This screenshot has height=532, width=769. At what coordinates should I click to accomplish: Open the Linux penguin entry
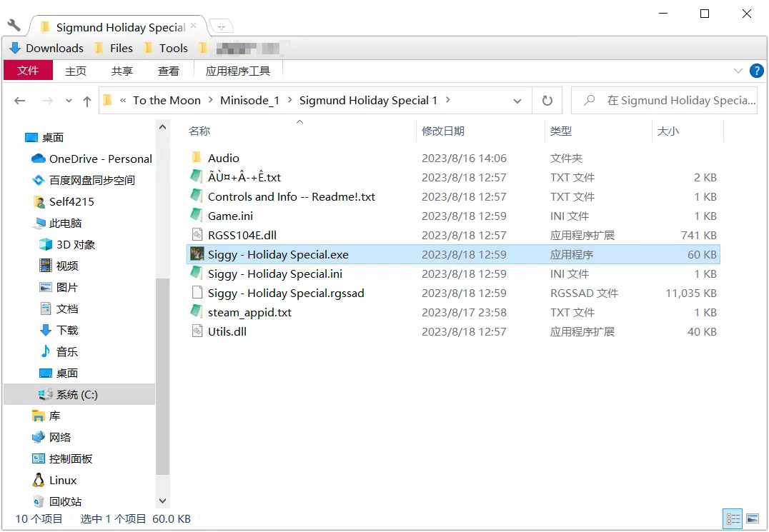coord(55,481)
